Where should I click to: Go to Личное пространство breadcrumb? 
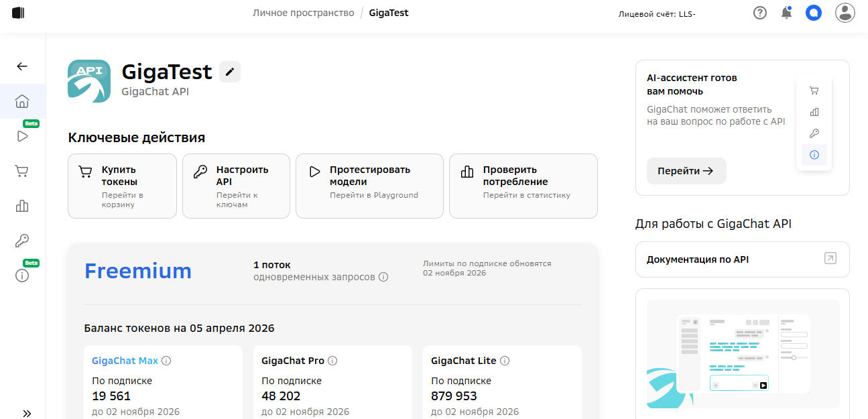(304, 13)
